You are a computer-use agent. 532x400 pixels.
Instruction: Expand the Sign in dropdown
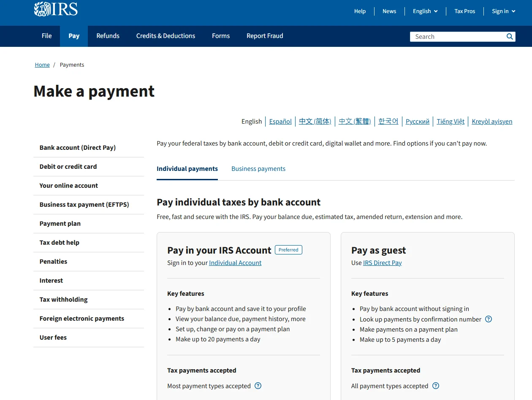[504, 11]
